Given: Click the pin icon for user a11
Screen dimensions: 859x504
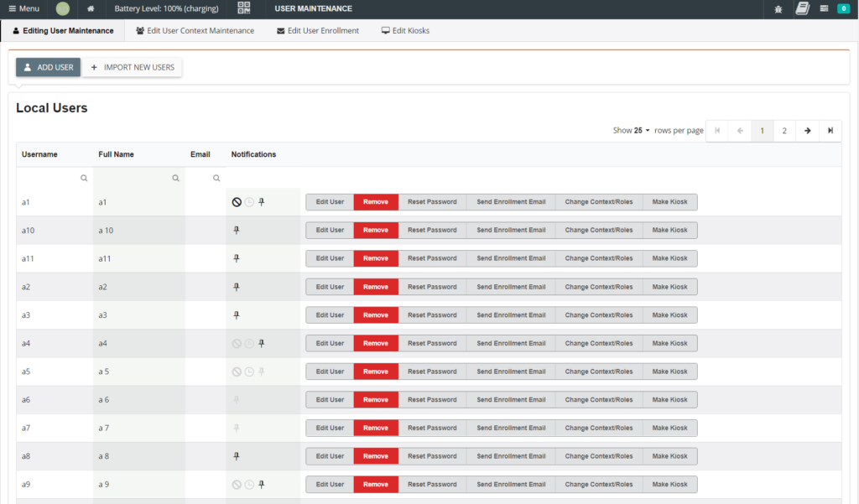Looking at the screenshot, I should [x=237, y=258].
